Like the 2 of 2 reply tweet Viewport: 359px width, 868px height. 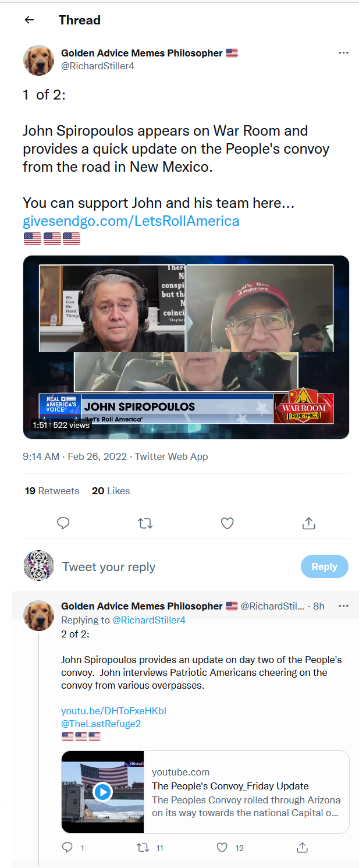[222, 848]
